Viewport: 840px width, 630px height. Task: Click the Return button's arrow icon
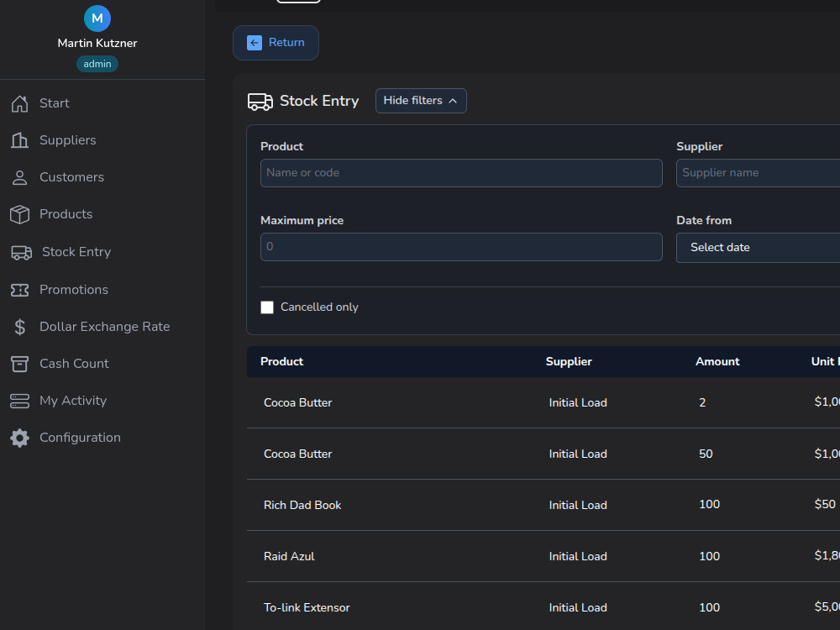coord(255,43)
